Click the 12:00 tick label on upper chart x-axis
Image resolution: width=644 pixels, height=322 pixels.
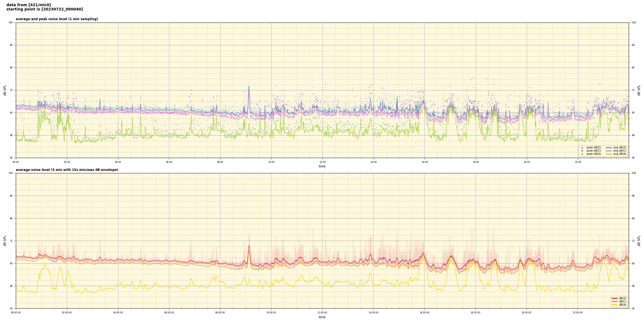pos(322,162)
